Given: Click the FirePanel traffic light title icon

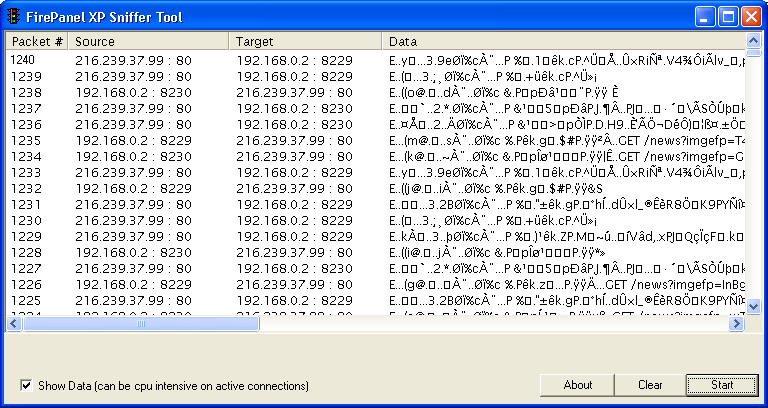Looking at the screenshot, I should tap(14, 17).
